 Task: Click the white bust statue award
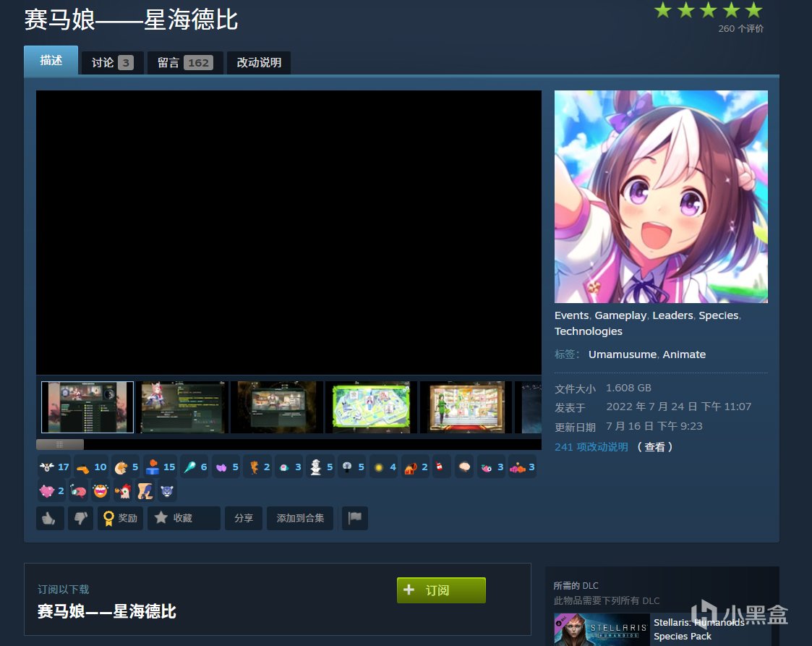(x=320, y=467)
